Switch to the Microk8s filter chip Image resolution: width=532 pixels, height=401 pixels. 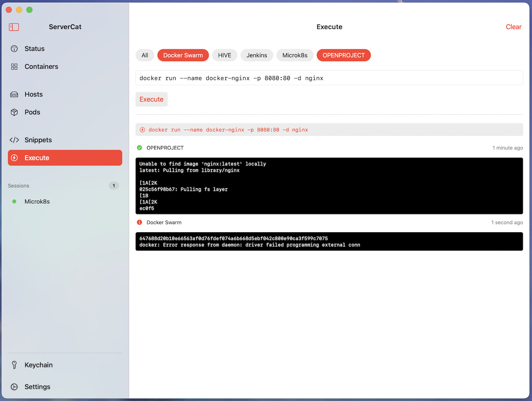pos(295,55)
